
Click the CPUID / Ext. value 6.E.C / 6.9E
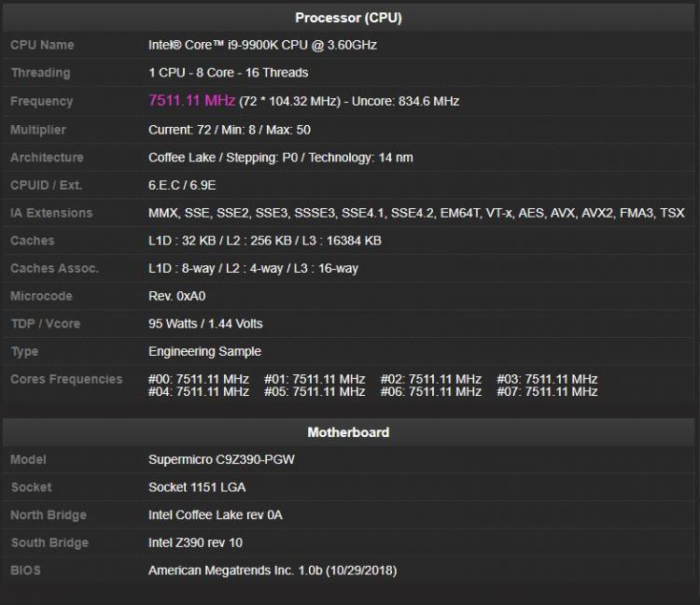(182, 185)
